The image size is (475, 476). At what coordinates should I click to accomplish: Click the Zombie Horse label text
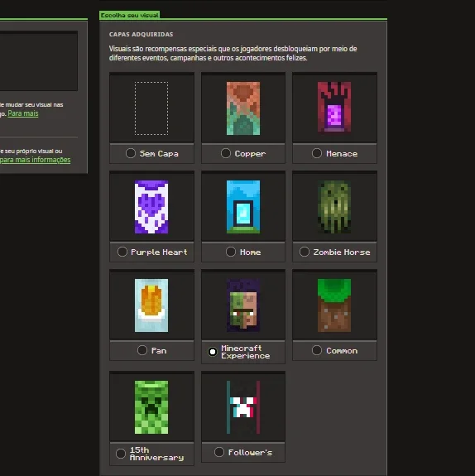pos(342,252)
